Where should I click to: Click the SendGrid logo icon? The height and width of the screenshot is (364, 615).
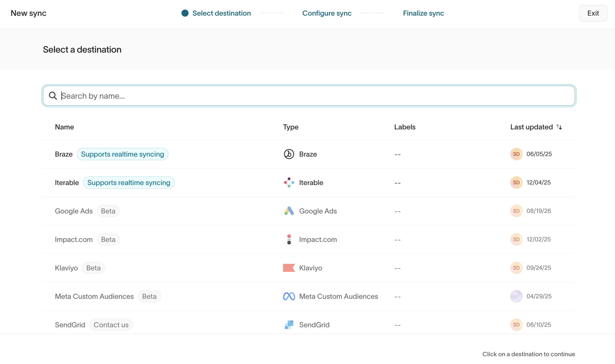click(x=289, y=325)
